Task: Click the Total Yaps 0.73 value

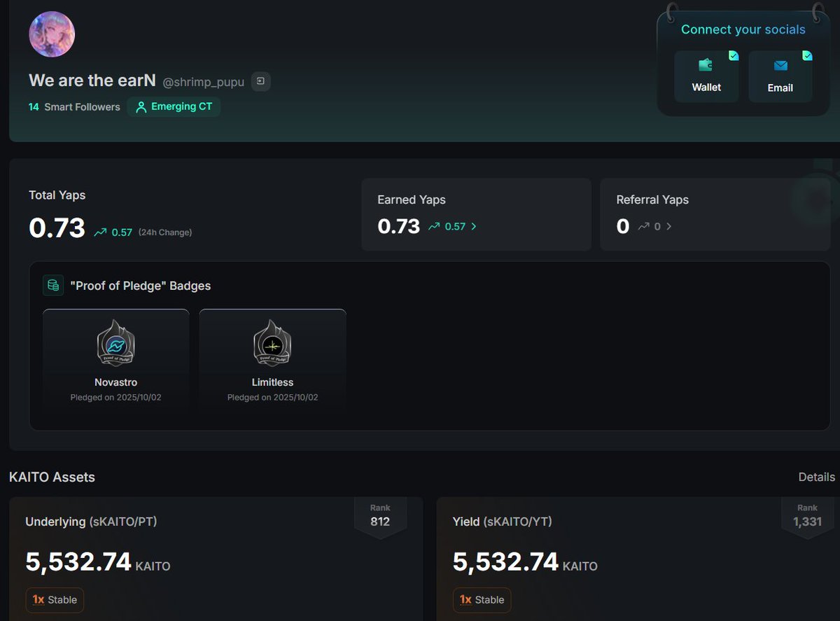Action: (57, 228)
